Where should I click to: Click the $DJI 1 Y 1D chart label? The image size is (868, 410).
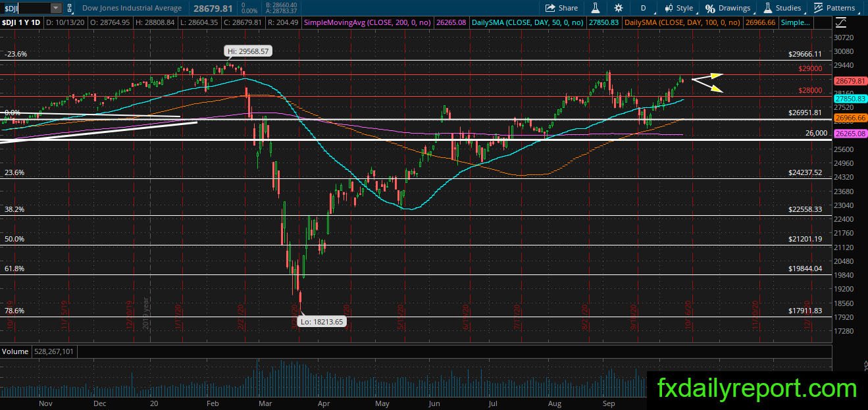coord(22,22)
